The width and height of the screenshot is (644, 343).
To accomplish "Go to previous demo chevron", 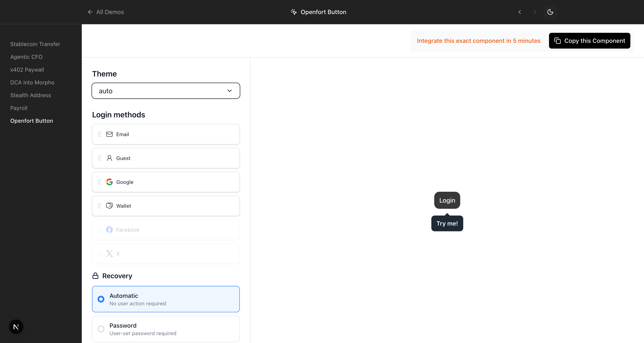I will 520,12.
